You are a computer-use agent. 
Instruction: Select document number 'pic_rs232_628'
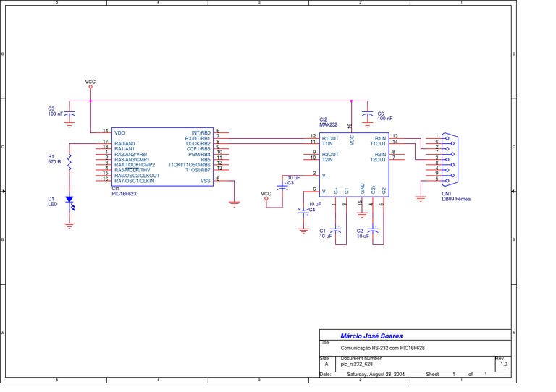[357, 364]
